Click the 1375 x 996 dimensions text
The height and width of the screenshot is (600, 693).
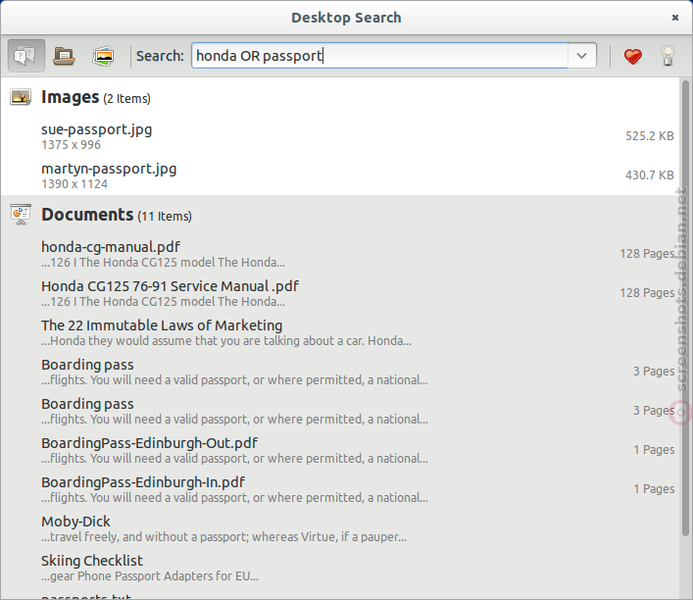pyautogui.click(x=71, y=145)
